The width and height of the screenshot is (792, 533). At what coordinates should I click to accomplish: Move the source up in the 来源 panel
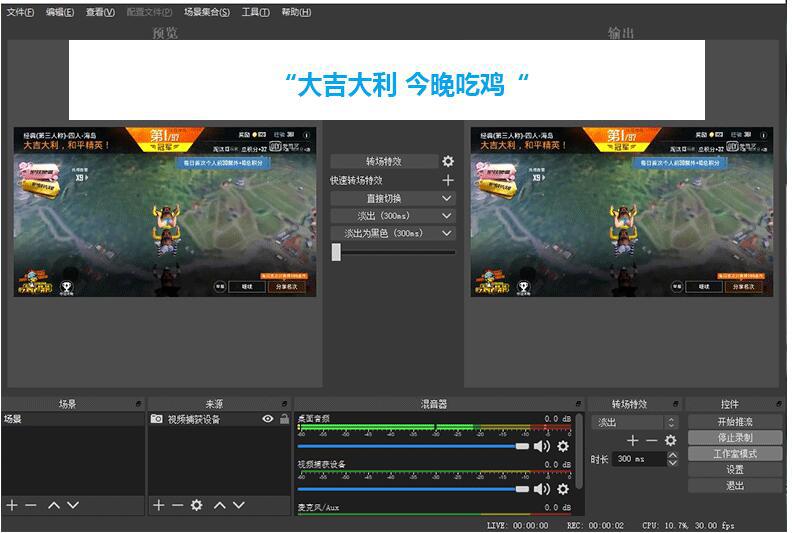(x=220, y=505)
